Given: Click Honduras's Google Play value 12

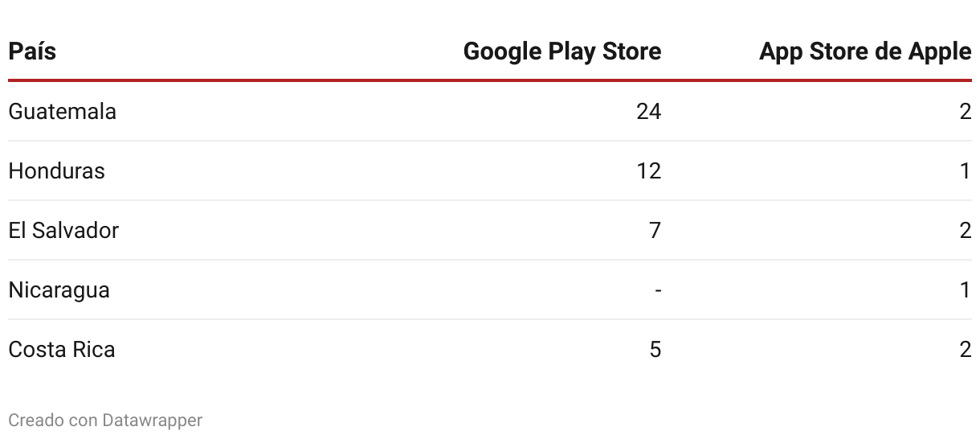Looking at the screenshot, I should coord(648,170).
